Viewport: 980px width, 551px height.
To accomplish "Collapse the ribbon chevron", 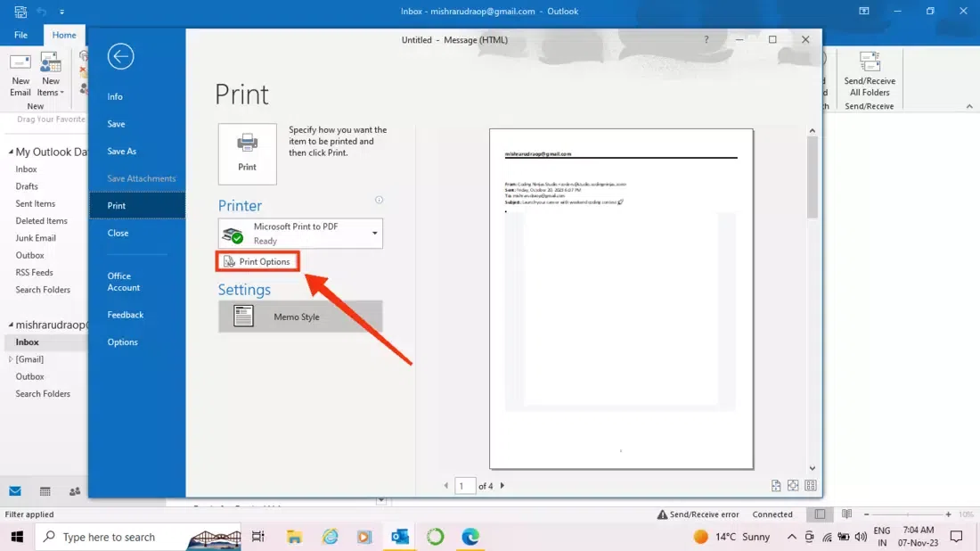I will click(969, 106).
